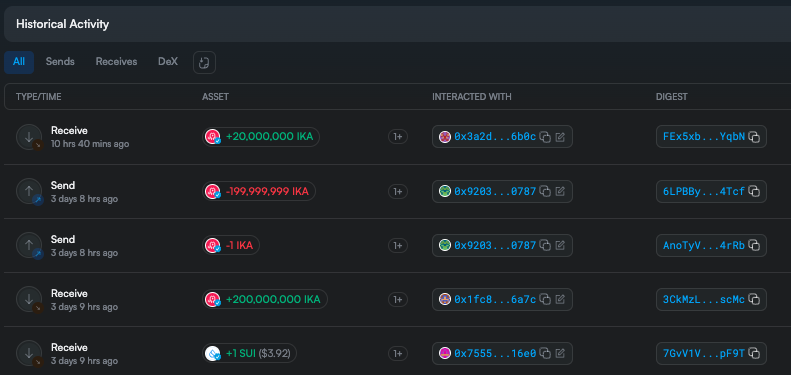This screenshot has height=375, width=791.
Task: Copy digest 6LPBBy...4Tcf
Action: [754, 191]
